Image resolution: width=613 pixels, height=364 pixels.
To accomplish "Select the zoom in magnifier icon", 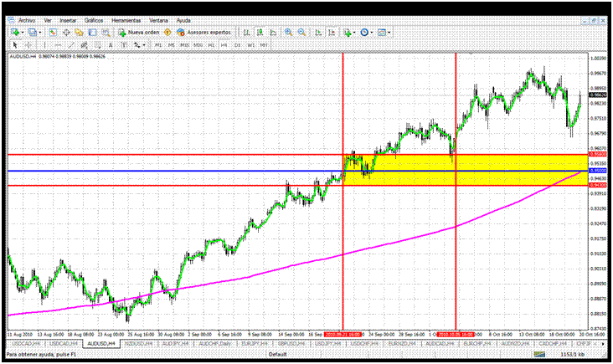I will pyautogui.click(x=287, y=32).
